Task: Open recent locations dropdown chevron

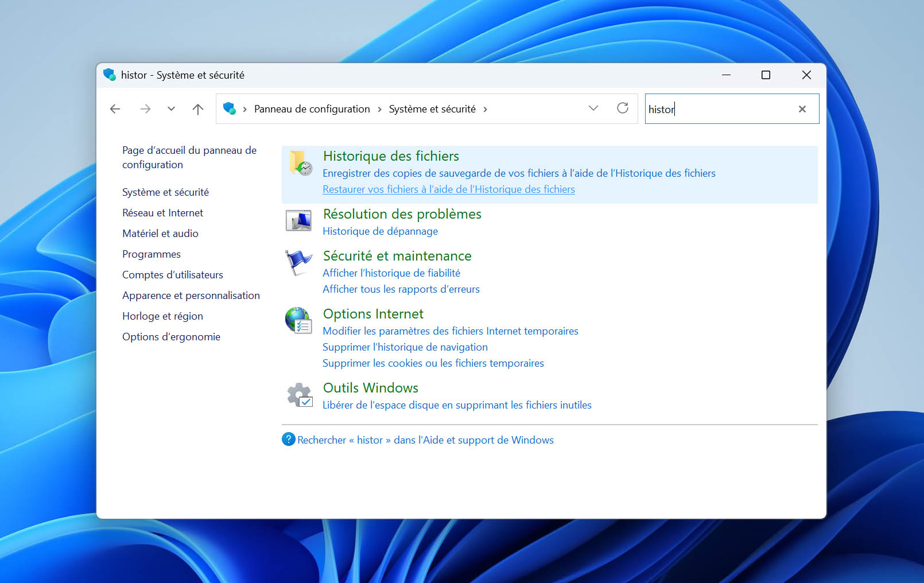Action: [171, 108]
